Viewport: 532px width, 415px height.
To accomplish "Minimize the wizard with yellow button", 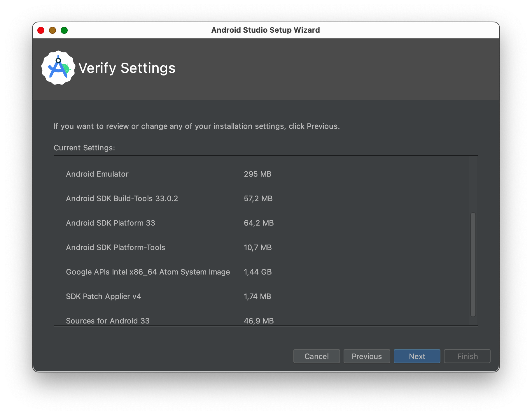I will coord(52,30).
